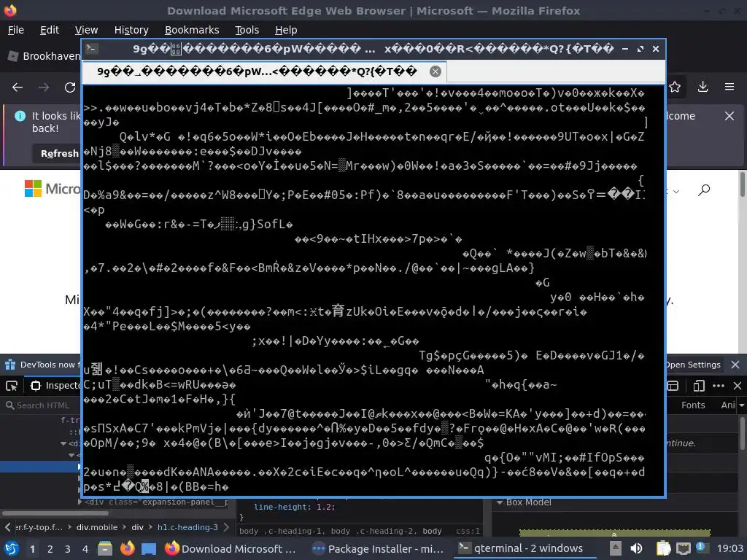Launch Firefox from taskbar quicklaunch

point(127,548)
